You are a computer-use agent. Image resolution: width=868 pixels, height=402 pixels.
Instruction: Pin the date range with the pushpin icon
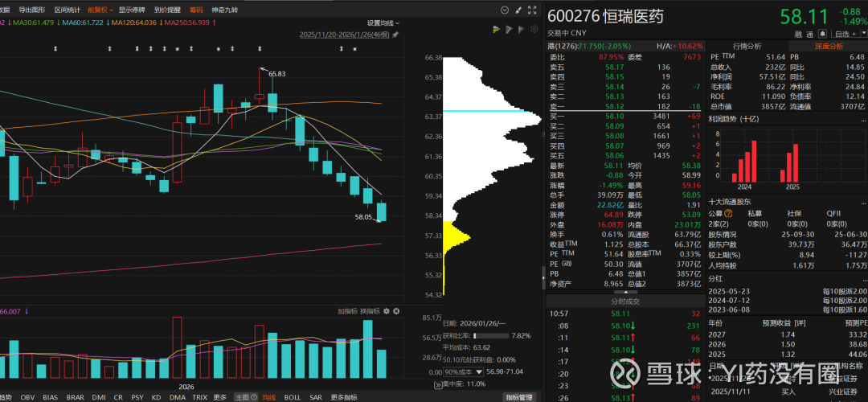(395, 35)
